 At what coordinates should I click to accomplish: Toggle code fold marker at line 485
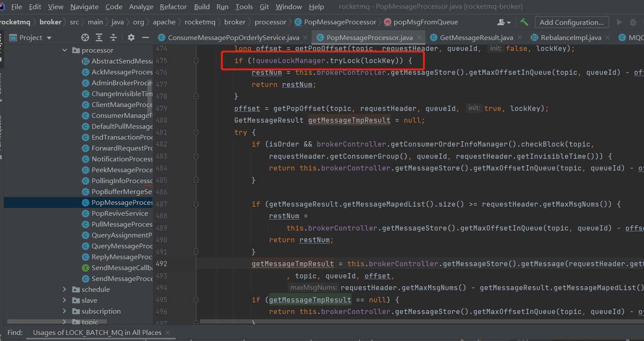[x=196, y=180]
